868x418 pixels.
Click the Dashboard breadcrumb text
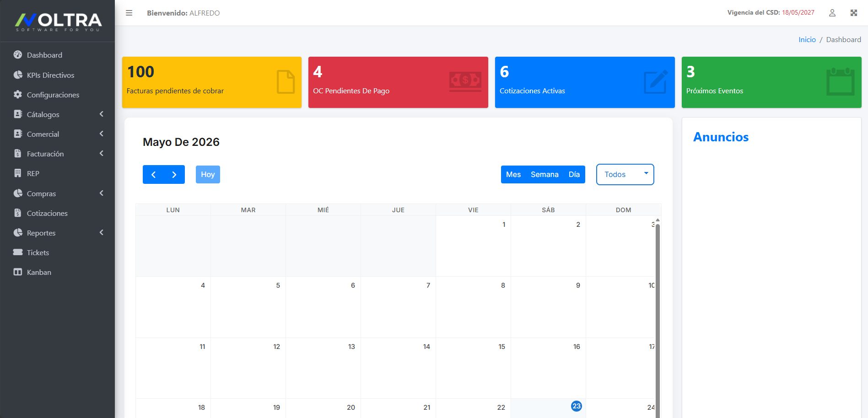pos(843,40)
